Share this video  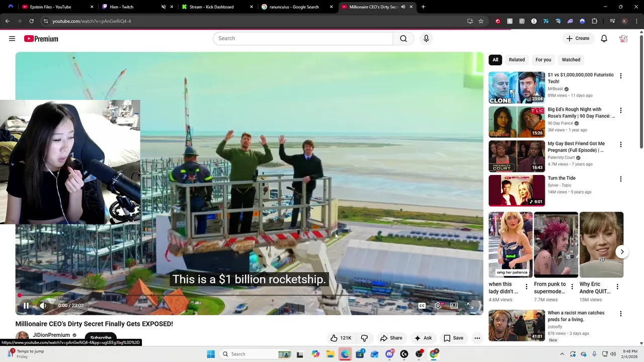click(x=391, y=338)
